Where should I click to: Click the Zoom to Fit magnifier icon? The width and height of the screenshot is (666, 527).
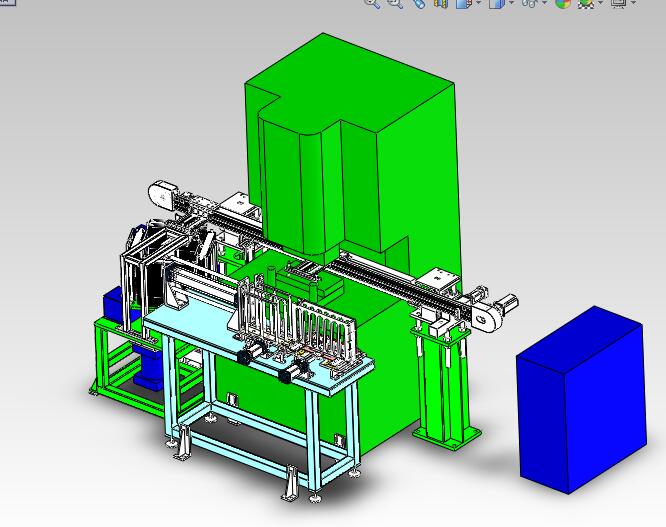pos(372,3)
